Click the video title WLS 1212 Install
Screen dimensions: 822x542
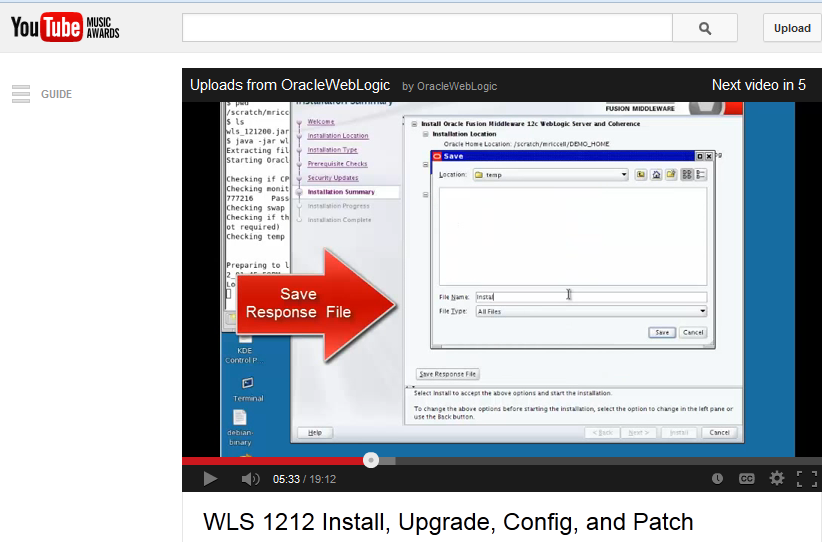[448, 522]
